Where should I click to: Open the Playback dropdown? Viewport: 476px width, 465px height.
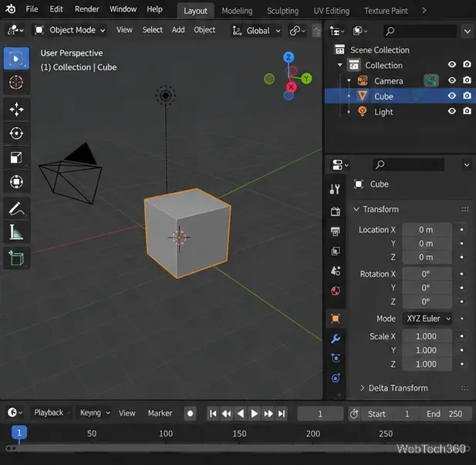(51, 413)
